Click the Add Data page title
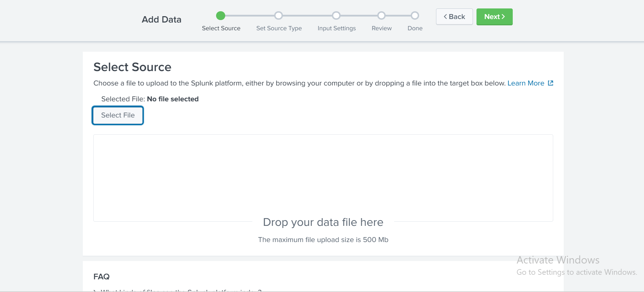This screenshot has width=644, height=292. tap(162, 20)
